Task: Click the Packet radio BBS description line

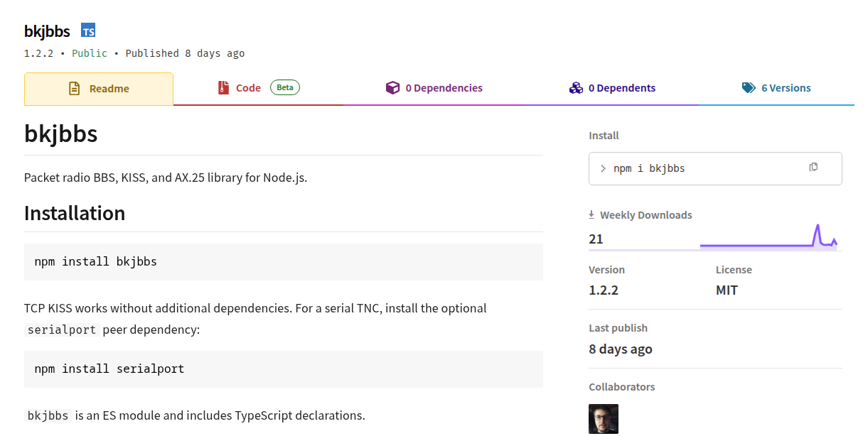Action: pos(166,178)
